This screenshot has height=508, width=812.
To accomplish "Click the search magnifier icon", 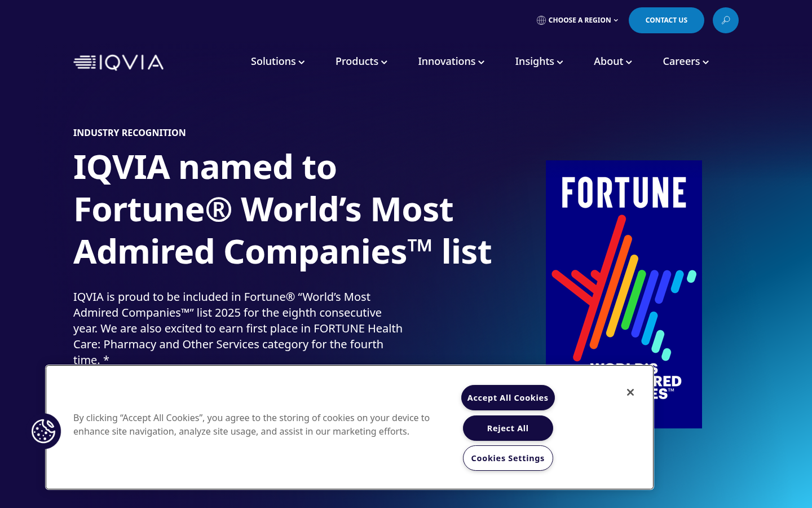I will [725, 20].
